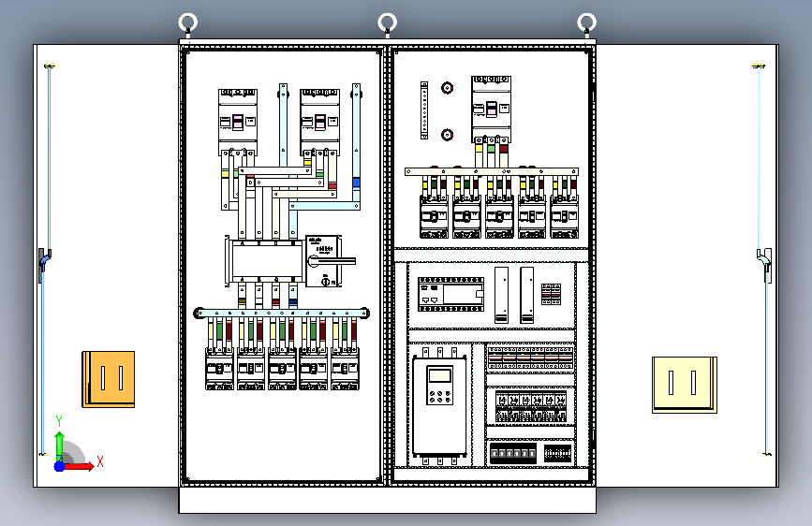Select the transfer switch body in left compartment
Viewport: 812px width, 526px height.
[267, 261]
